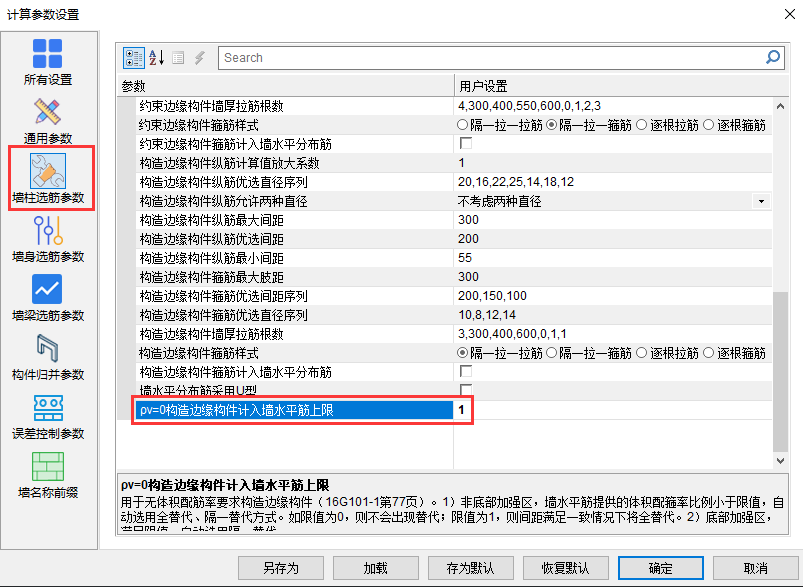Screen dimensions: 803x587
Task: Switch to categorized property view
Action: 134,57
